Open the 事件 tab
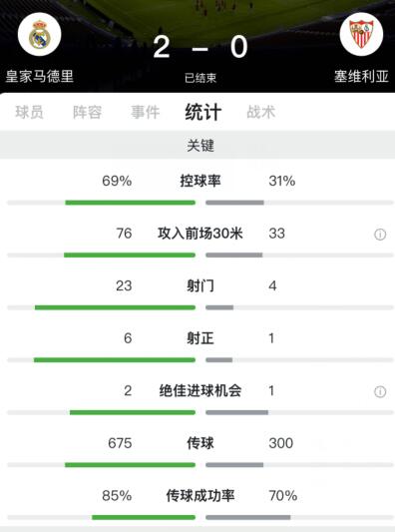The image size is (395, 532). pyautogui.click(x=145, y=112)
